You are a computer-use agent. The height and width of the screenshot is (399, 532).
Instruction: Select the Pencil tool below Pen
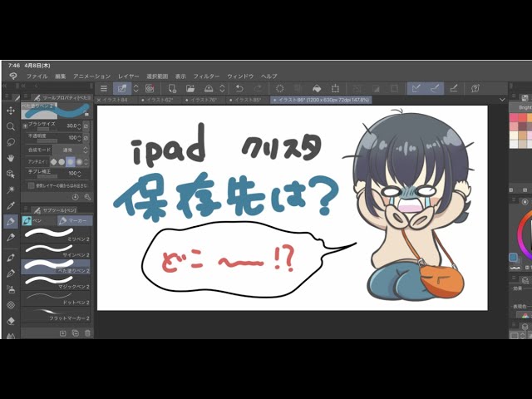tap(11, 237)
